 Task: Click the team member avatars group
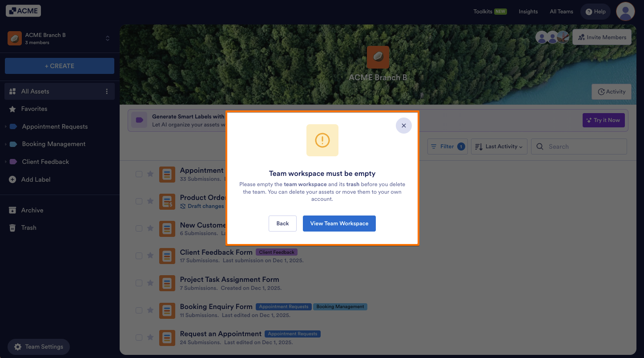pyautogui.click(x=552, y=37)
